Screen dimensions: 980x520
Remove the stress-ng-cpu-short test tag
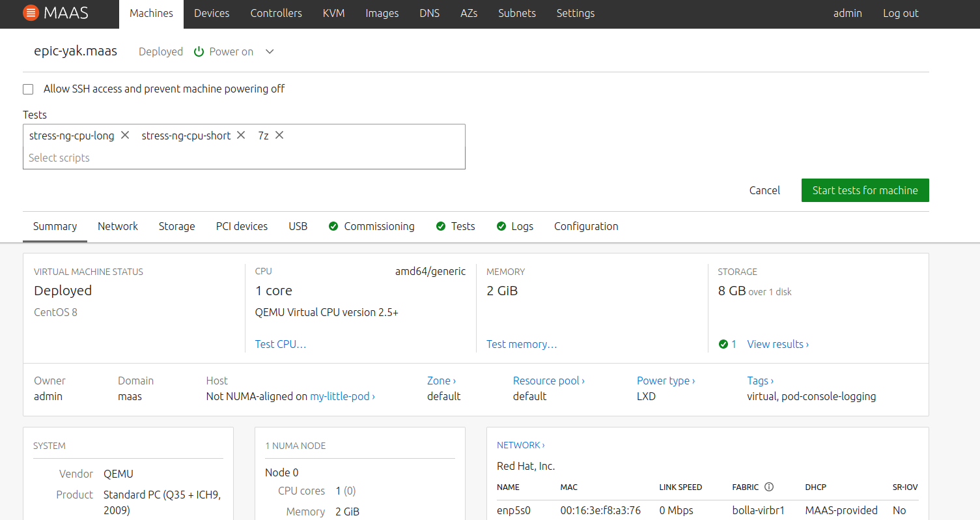241,135
